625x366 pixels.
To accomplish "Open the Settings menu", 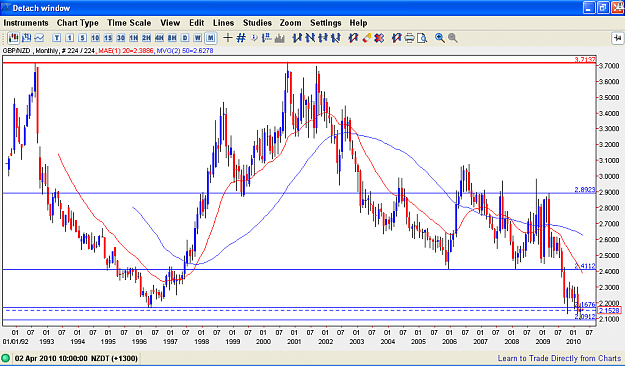I will coord(325,23).
